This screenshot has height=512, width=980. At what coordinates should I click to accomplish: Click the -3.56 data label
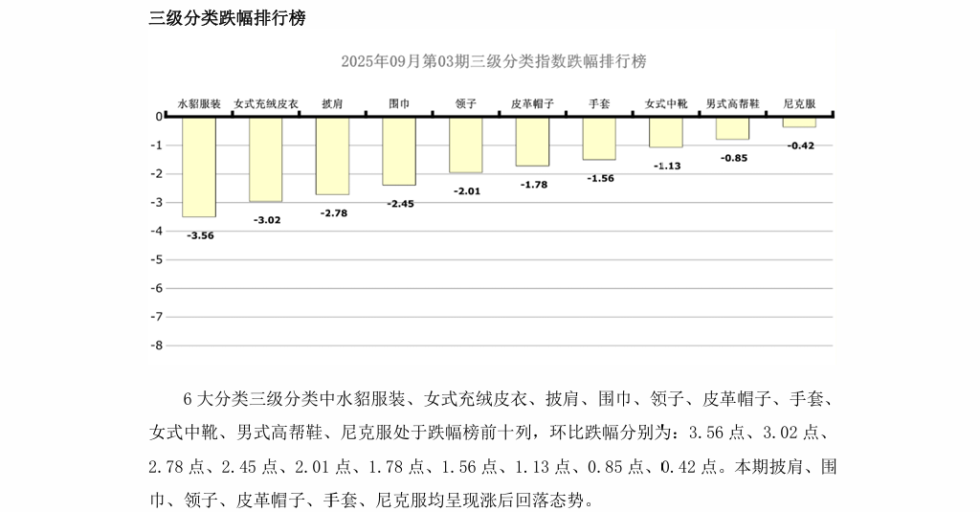click(200, 234)
